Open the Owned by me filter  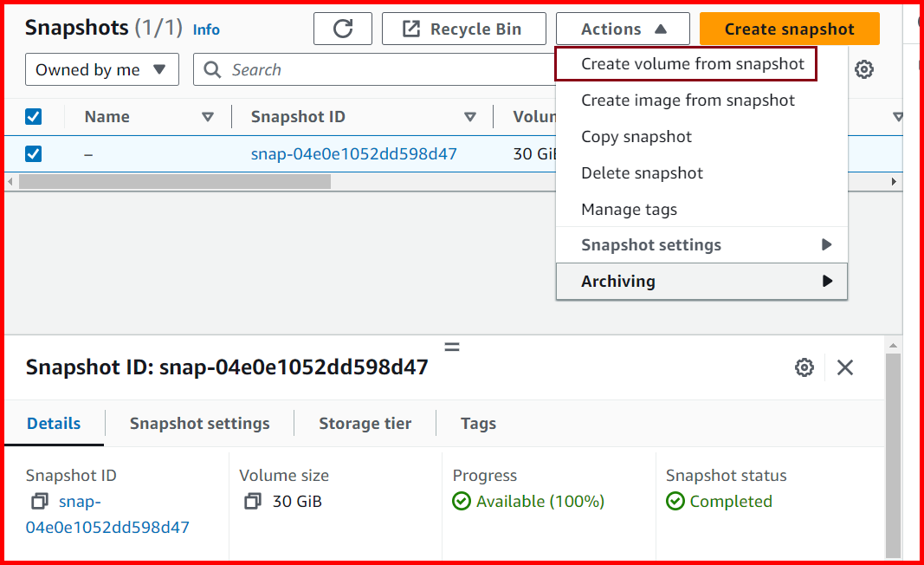(x=101, y=69)
